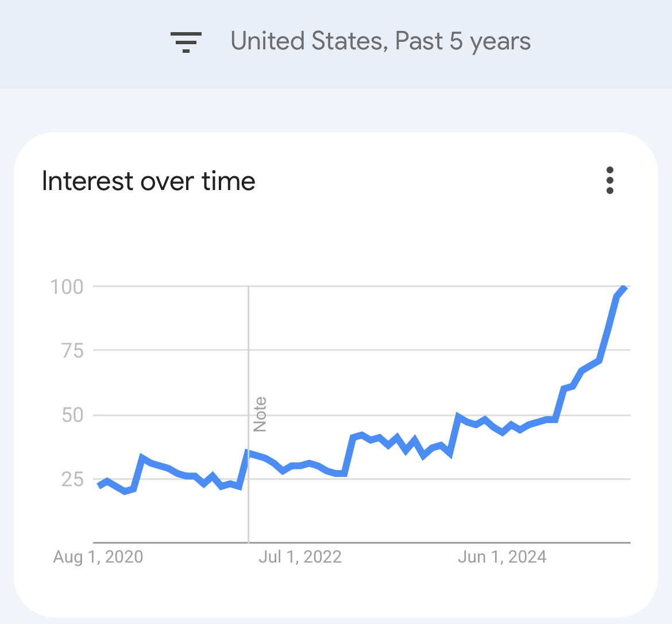Click the Jul 1, 2022 axis label
This screenshot has height=624, width=672.
300,557
